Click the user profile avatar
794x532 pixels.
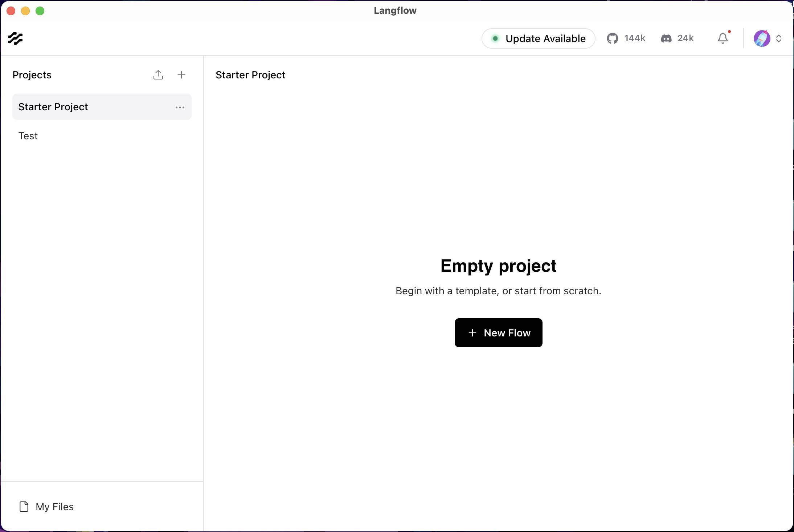(x=762, y=38)
